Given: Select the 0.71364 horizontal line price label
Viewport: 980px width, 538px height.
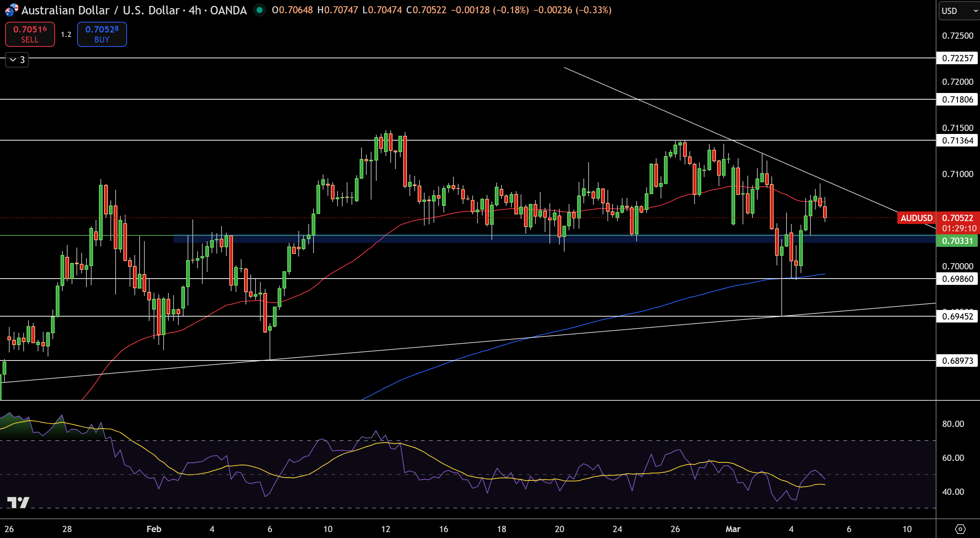Looking at the screenshot, I should click(957, 141).
